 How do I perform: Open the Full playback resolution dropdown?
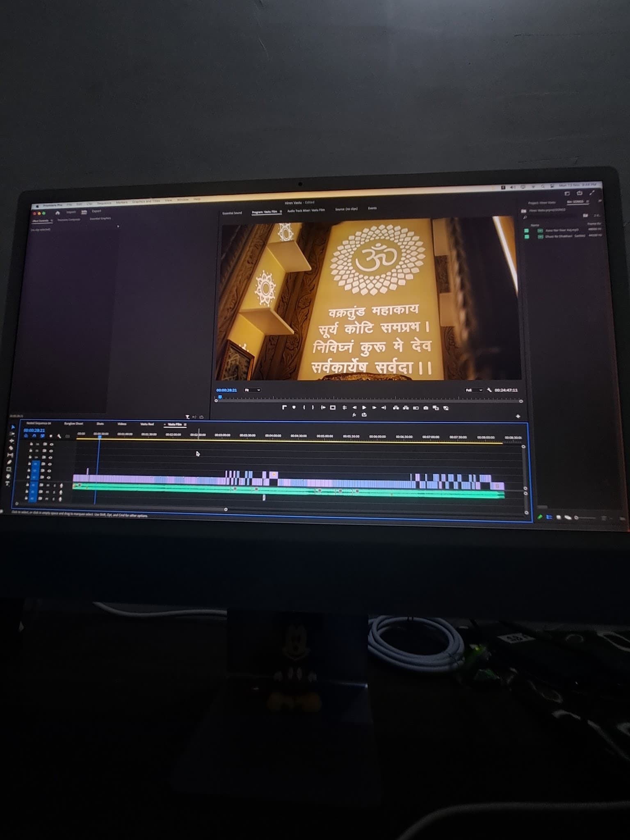click(x=474, y=390)
